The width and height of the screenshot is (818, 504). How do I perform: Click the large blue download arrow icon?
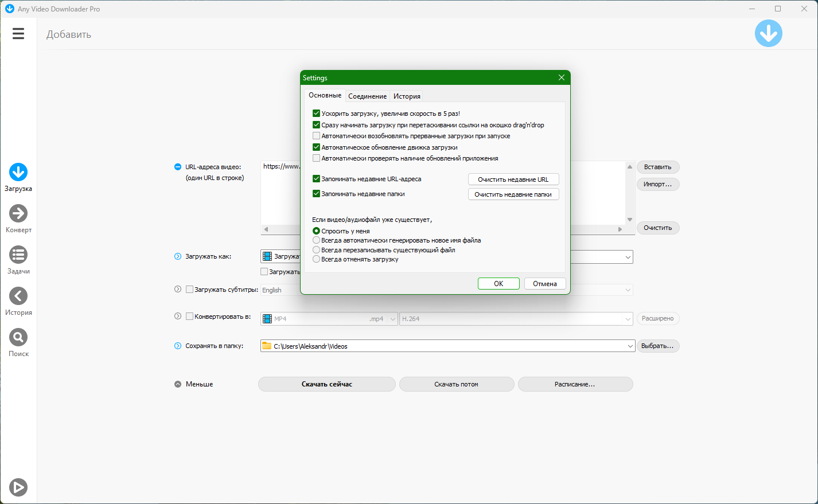[769, 33]
